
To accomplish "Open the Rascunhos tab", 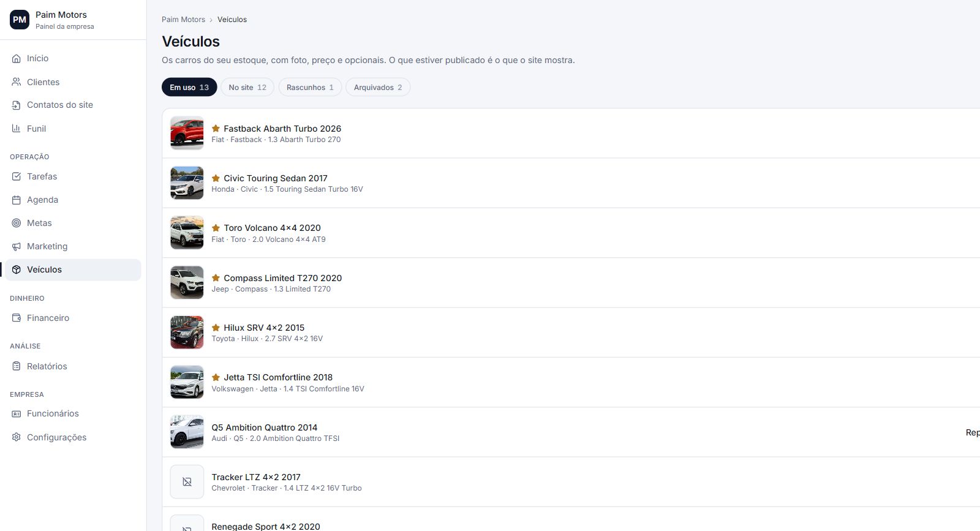I will pos(310,88).
